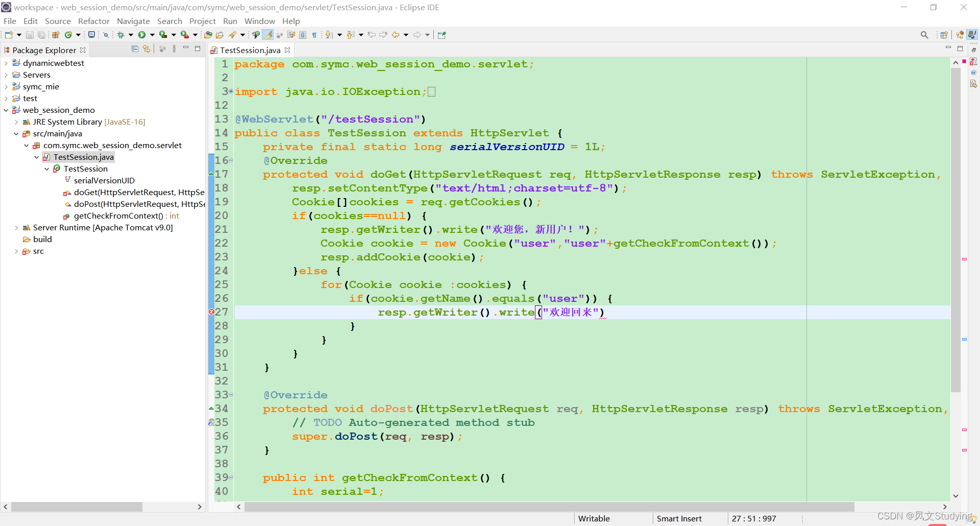Expand the dynamicwebtest project
980x526 pixels.
pyautogui.click(x=6, y=63)
